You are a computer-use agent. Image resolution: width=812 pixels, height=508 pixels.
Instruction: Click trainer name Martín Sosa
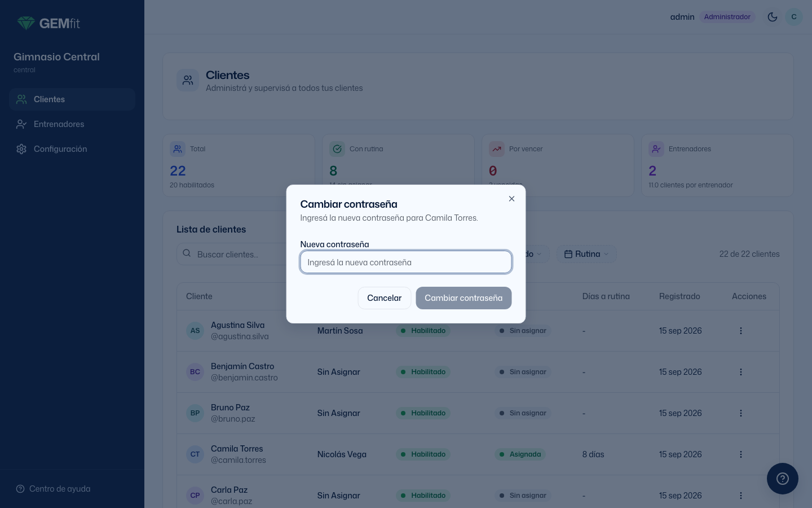[340, 331]
